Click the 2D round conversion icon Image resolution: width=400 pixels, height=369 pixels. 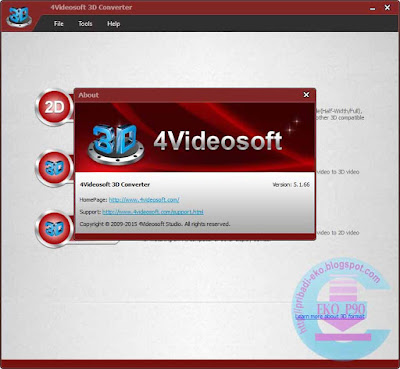54,107
